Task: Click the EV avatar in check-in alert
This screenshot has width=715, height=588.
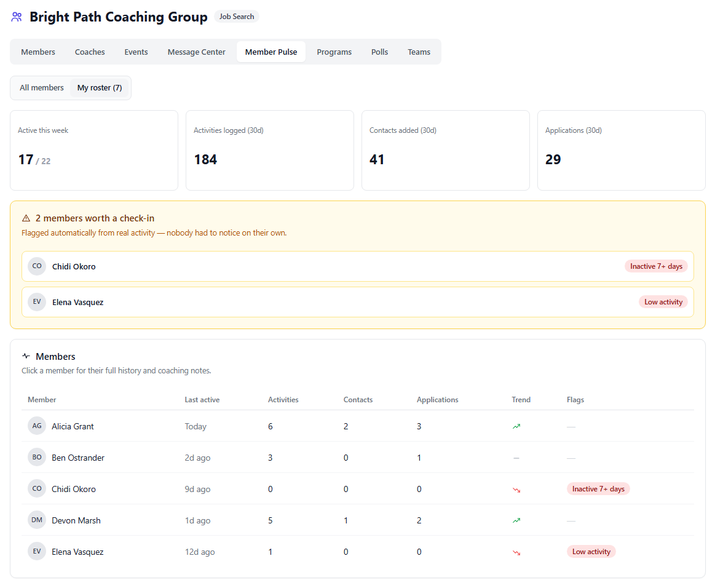Action: pyautogui.click(x=37, y=301)
